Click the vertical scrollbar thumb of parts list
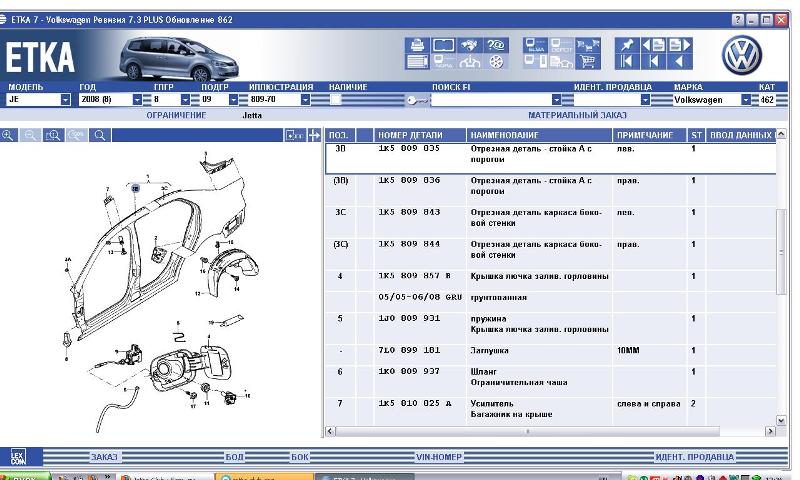 coord(781,252)
